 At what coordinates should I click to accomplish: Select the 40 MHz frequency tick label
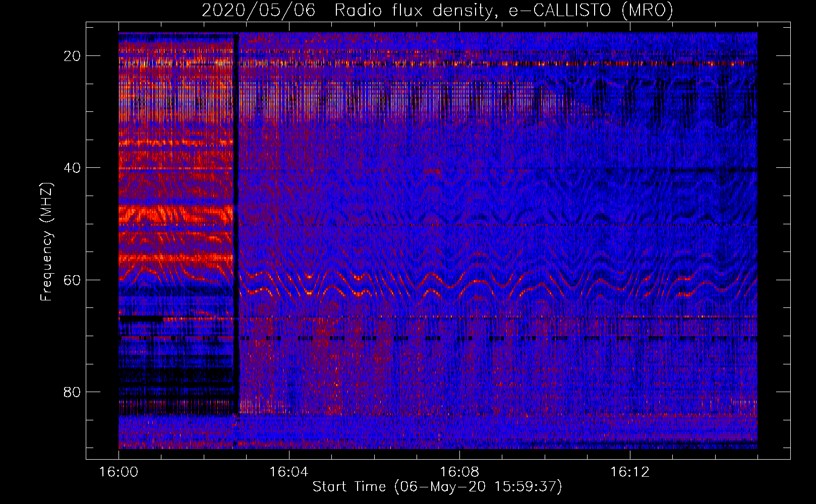click(72, 168)
